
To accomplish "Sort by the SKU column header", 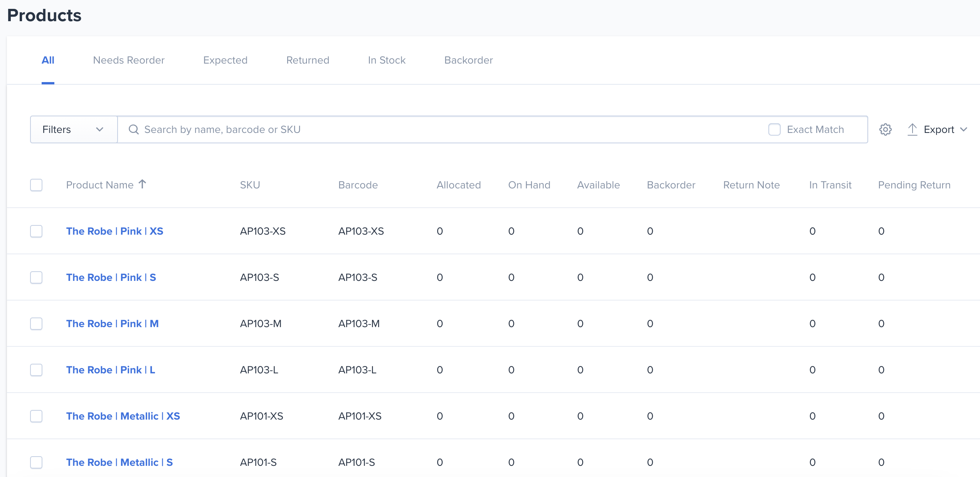I will pos(250,185).
